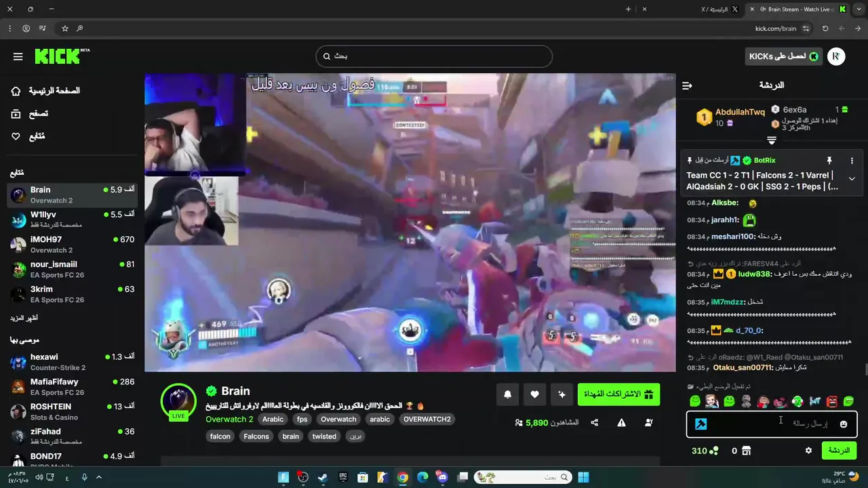Open ROSHTEIN recommended channel
The image size is (868, 488).
73,412
